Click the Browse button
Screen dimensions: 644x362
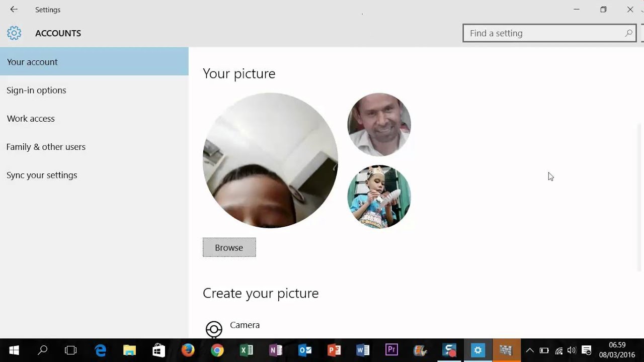click(x=229, y=247)
